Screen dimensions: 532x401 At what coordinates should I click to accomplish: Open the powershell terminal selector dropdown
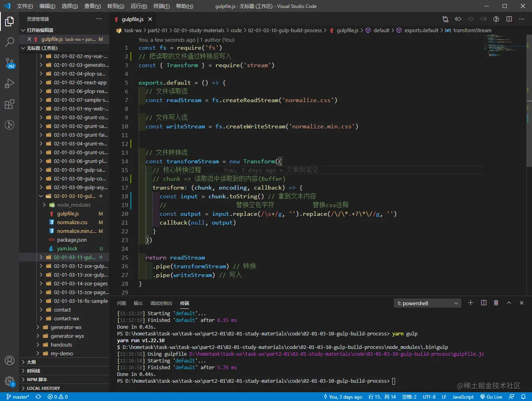click(427, 303)
